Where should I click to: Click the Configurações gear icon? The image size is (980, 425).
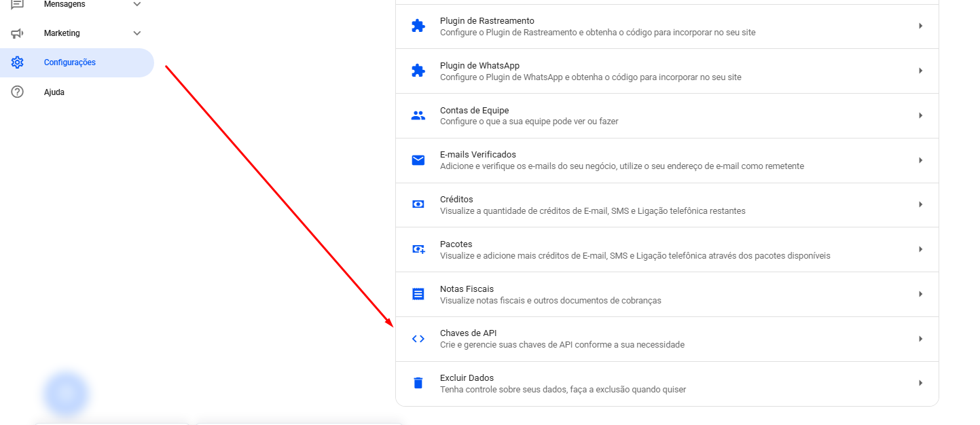click(x=18, y=62)
